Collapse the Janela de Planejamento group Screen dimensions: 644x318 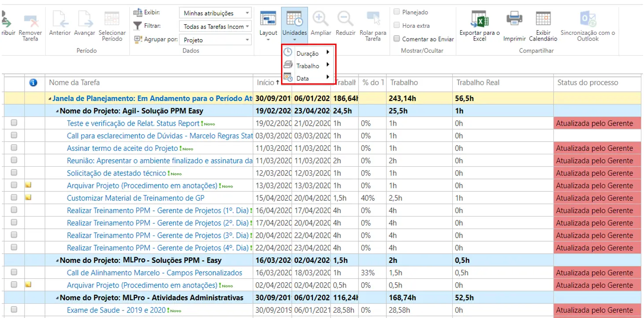(50, 99)
